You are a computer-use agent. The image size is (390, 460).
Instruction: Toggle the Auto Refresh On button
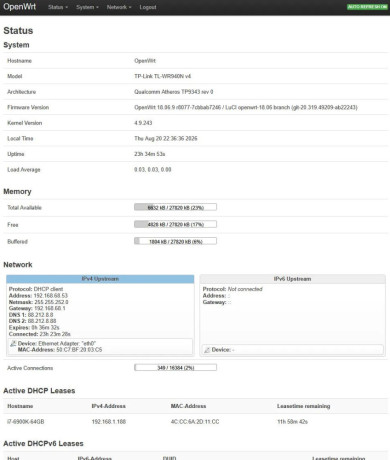click(367, 7)
